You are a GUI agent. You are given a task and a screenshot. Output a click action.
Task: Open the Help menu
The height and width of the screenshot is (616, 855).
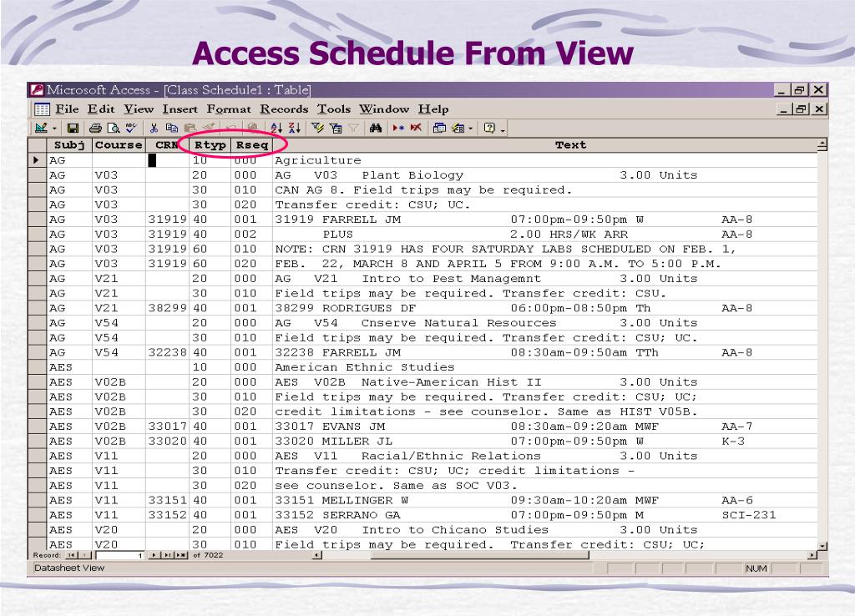click(433, 109)
